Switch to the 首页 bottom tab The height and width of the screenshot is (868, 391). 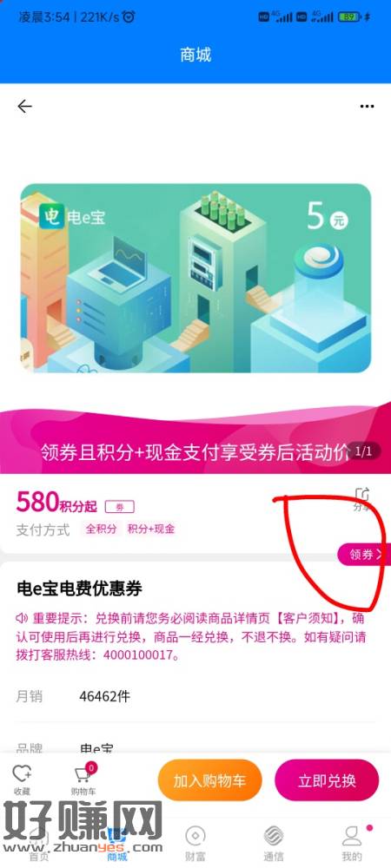tap(39, 843)
